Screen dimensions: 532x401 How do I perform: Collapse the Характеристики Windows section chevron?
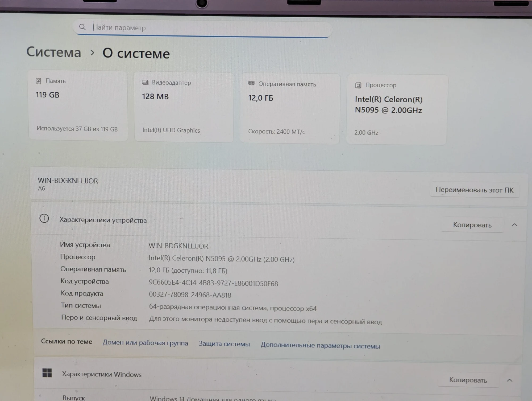point(509,380)
